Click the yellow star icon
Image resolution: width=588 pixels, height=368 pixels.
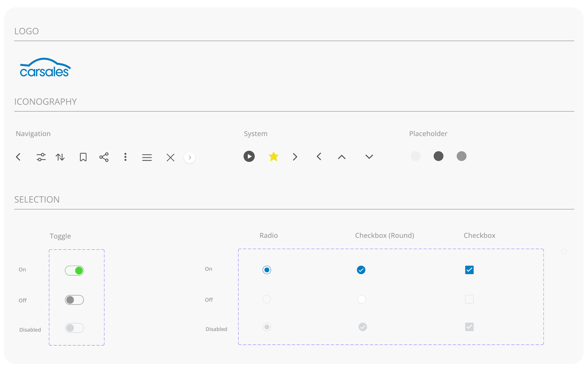(274, 157)
